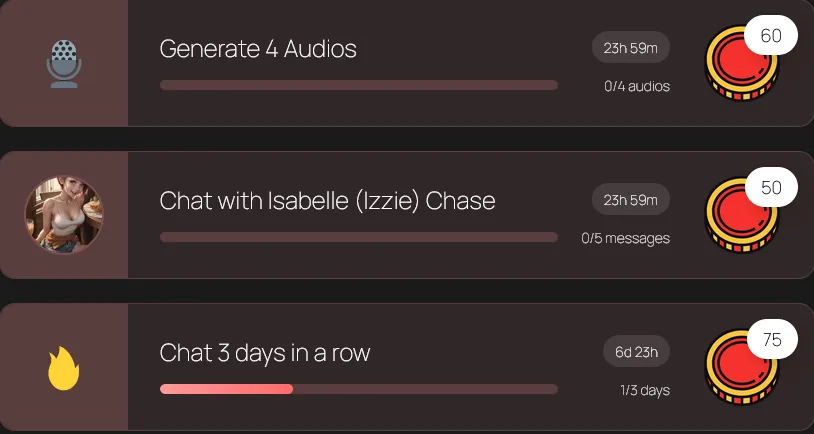814x434 pixels.
Task: Click the microphone icon for audio quest
Action: pos(63,63)
